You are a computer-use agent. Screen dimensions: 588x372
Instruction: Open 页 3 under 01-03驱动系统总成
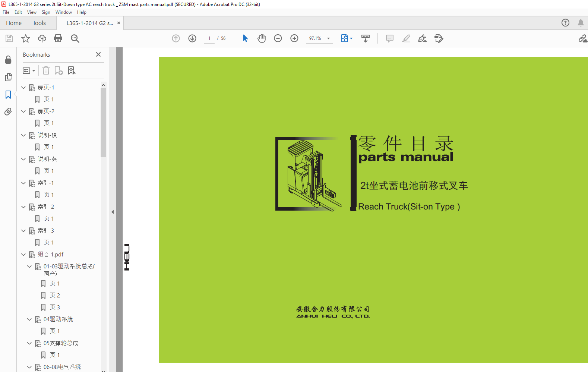[x=55, y=308]
